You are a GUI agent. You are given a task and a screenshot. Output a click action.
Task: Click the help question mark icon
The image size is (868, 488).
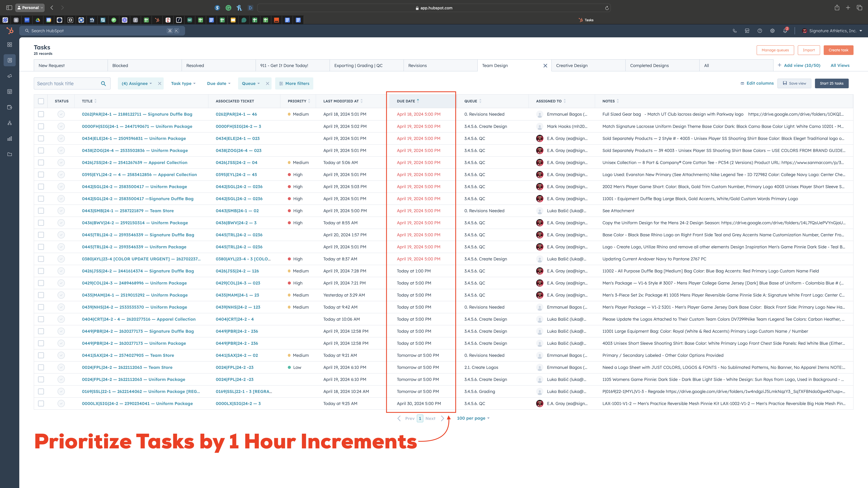(x=759, y=31)
